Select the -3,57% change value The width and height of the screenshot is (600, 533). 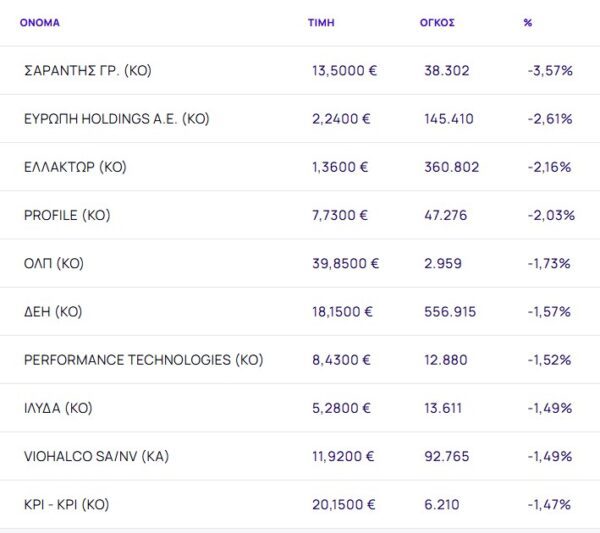pos(549,71)
